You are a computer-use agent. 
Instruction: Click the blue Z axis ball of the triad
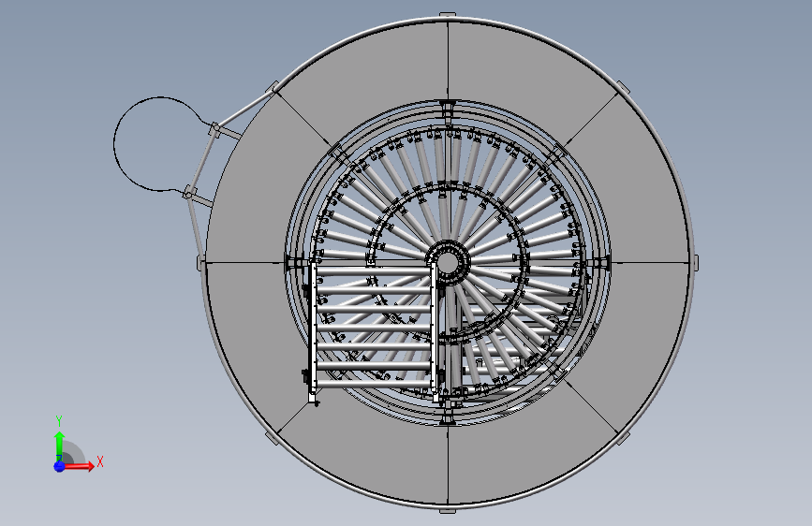pyautogui.click(x=59, y=466)
